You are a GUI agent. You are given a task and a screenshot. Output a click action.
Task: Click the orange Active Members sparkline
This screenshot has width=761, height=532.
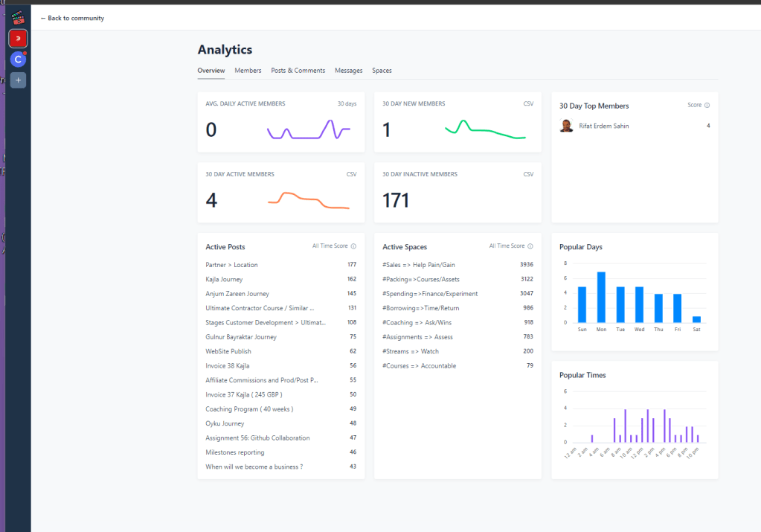pos(309,200)
